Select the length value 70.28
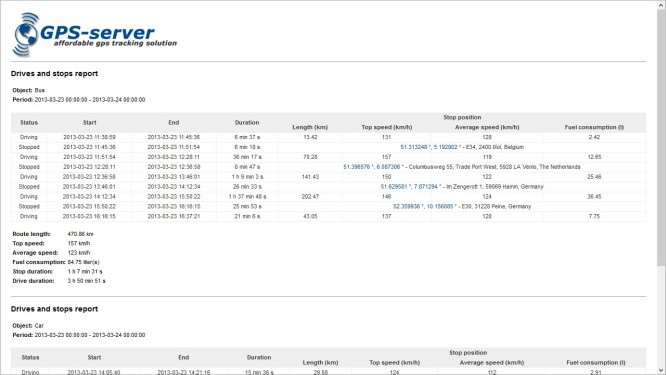Image resolution: width=666 pixels, height=375 pixels. coord(310,157)
